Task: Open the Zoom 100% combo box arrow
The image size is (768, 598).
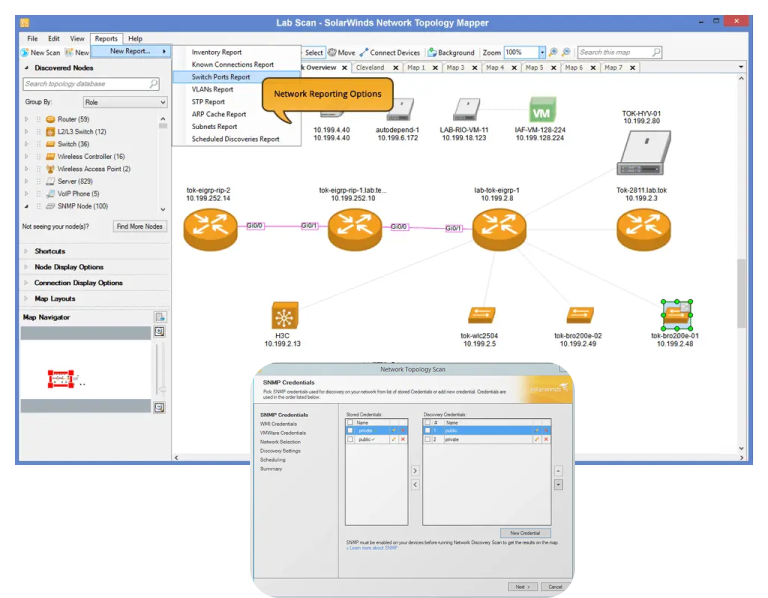Action: coord(542,52)
